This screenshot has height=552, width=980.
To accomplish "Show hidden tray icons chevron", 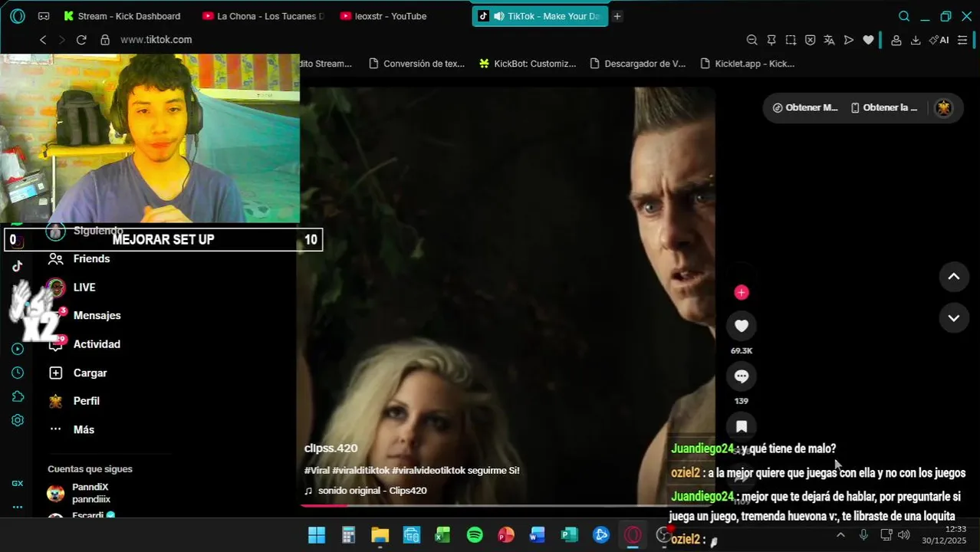I will coord(840,535).
